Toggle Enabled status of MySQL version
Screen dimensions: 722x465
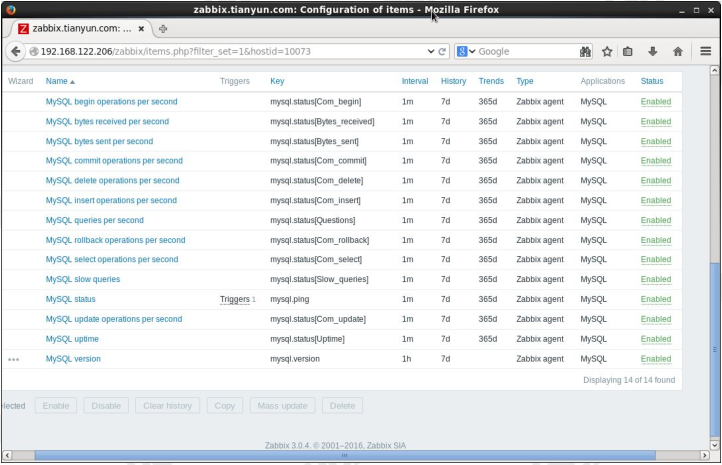pyautogui.click(x=656, y=359)
